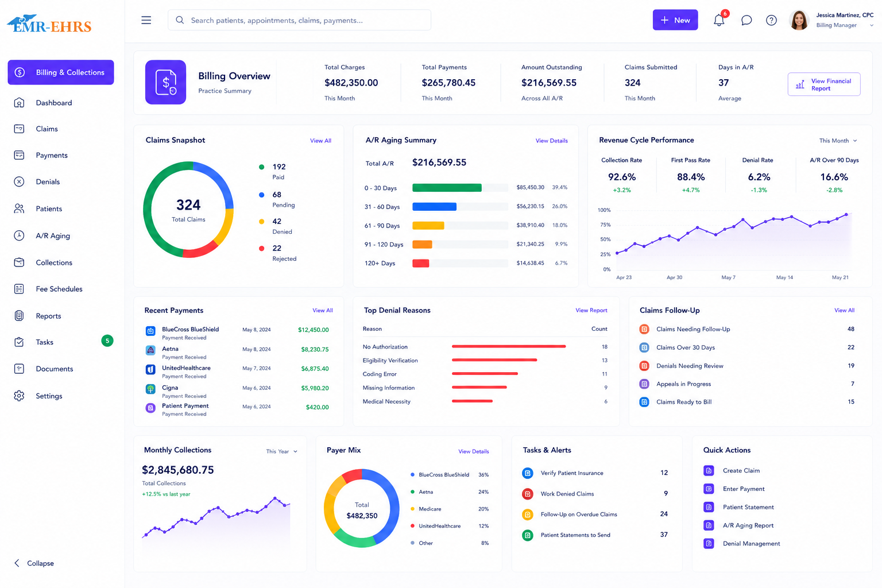Click View Details in Payer Mix
Image resolution: width=882 pixels, height=588 pixels.
474,451
